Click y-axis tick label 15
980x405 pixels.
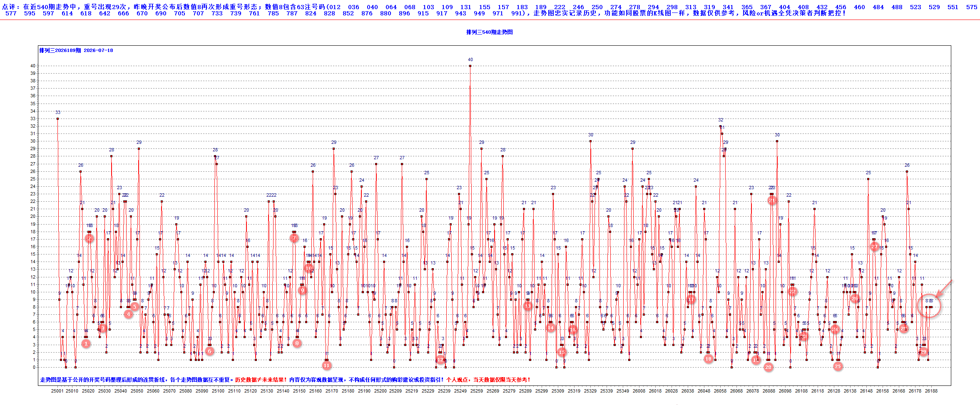33,254
